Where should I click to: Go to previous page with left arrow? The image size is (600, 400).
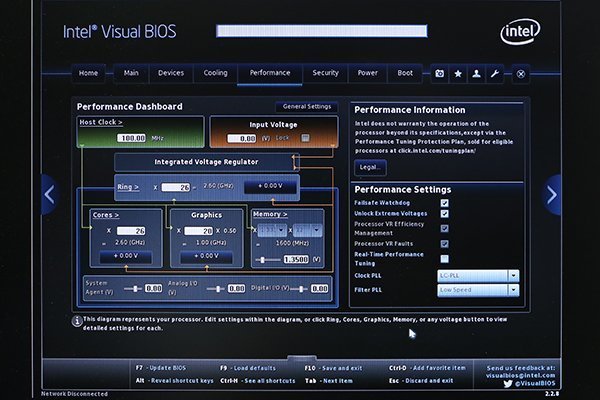point(49,193)
